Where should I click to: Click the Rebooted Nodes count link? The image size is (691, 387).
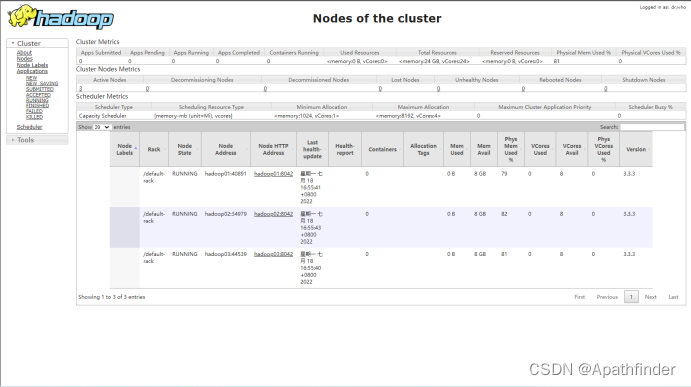point(523,89)
